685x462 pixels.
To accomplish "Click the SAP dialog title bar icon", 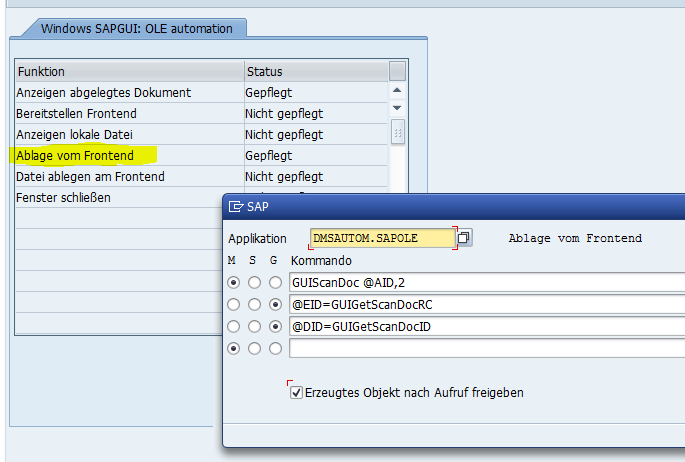I will pos(235,207).
